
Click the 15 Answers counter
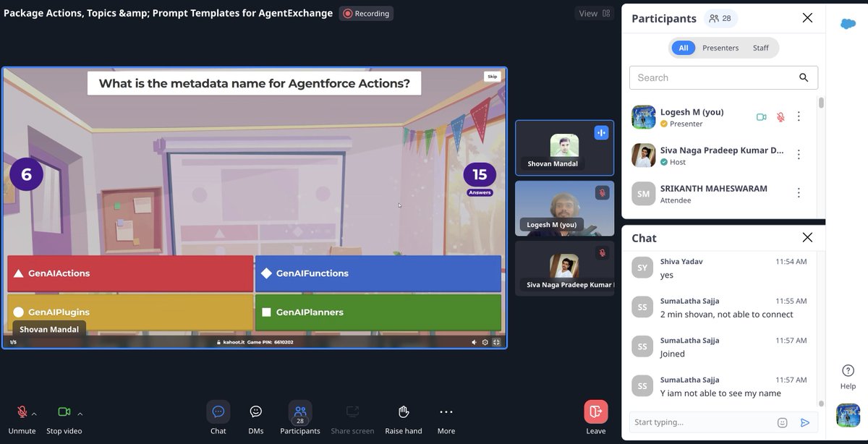480,179
